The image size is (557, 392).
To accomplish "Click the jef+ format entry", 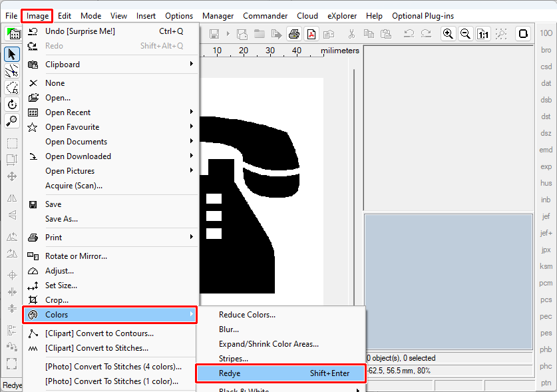I will tap(546, 233).
